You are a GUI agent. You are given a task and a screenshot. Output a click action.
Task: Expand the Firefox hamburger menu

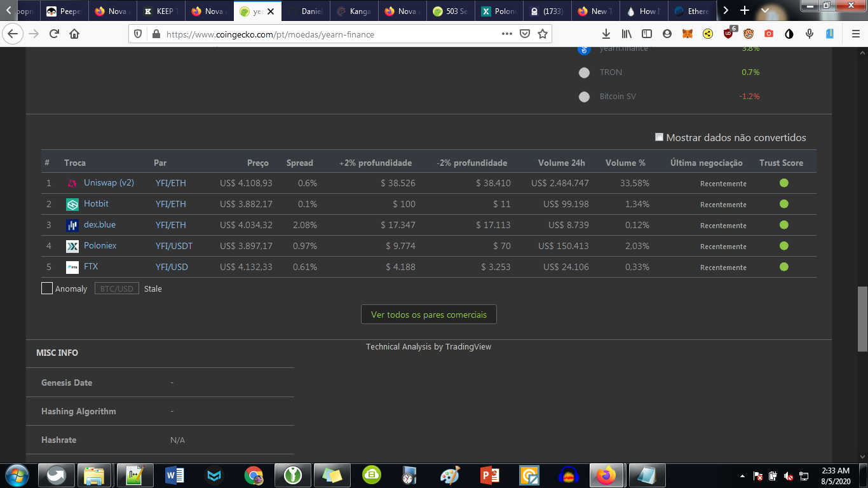855,34
